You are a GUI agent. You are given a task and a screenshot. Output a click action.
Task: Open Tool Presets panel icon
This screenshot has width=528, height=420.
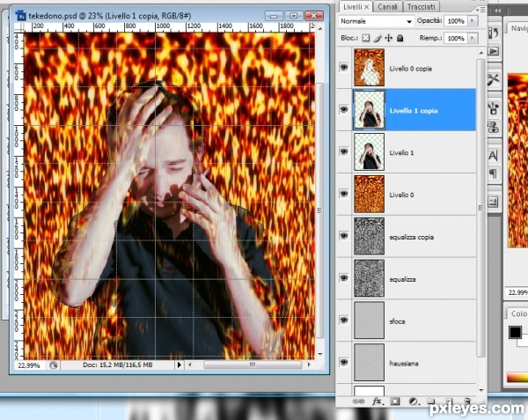[x=494, y=80]
